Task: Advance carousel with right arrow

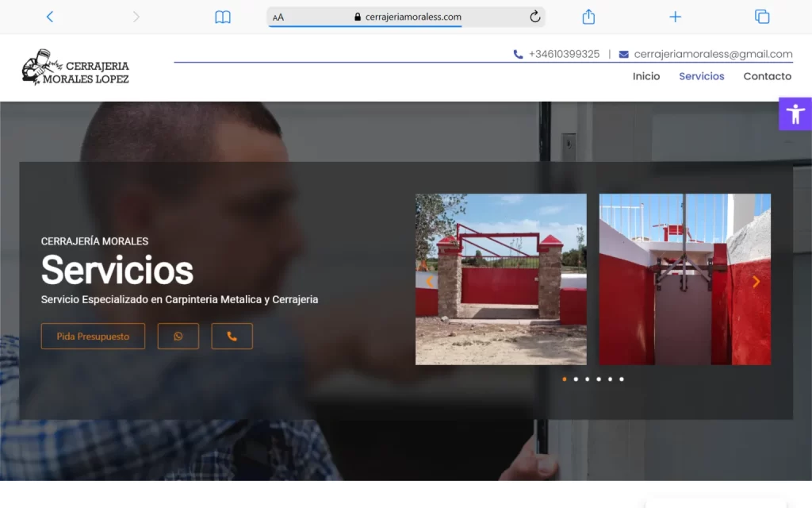Action: coord(756,282)
